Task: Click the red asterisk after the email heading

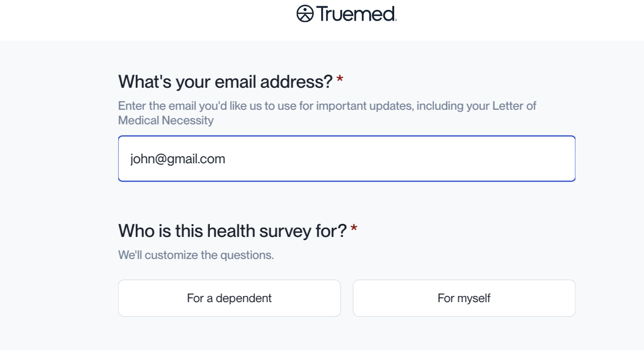Action: point(340,80)
